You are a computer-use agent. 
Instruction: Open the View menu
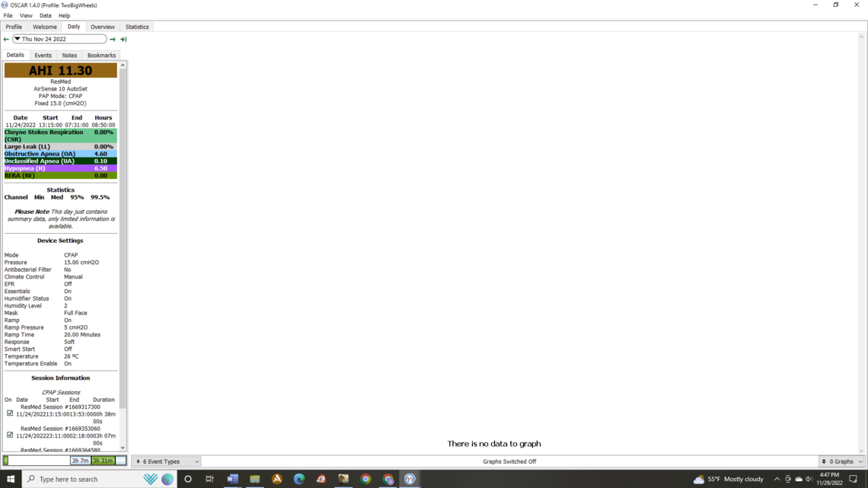(x=25, y=15)
